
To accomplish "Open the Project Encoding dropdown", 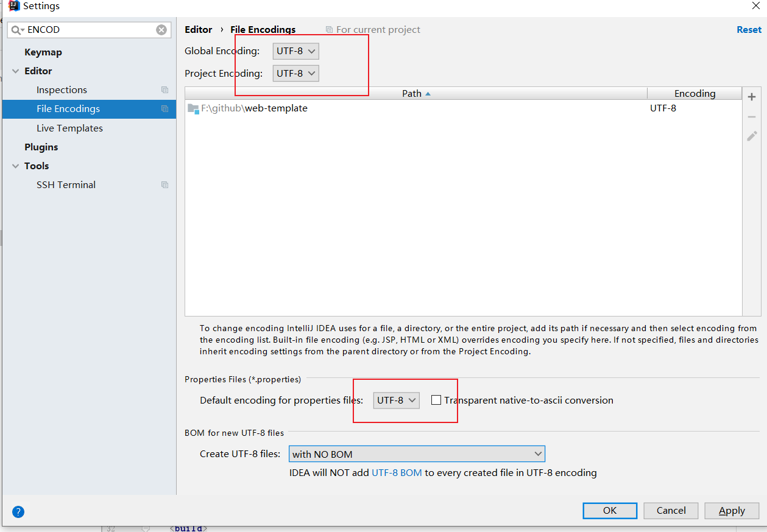I will [x=295, y=74].
